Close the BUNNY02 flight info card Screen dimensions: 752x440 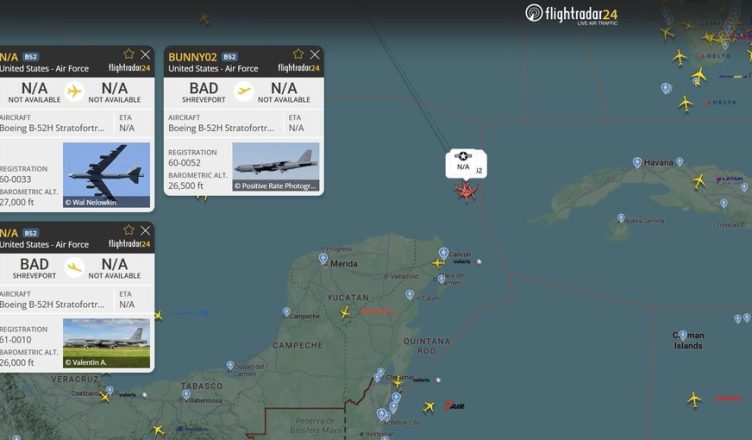[x=315, y=54]
